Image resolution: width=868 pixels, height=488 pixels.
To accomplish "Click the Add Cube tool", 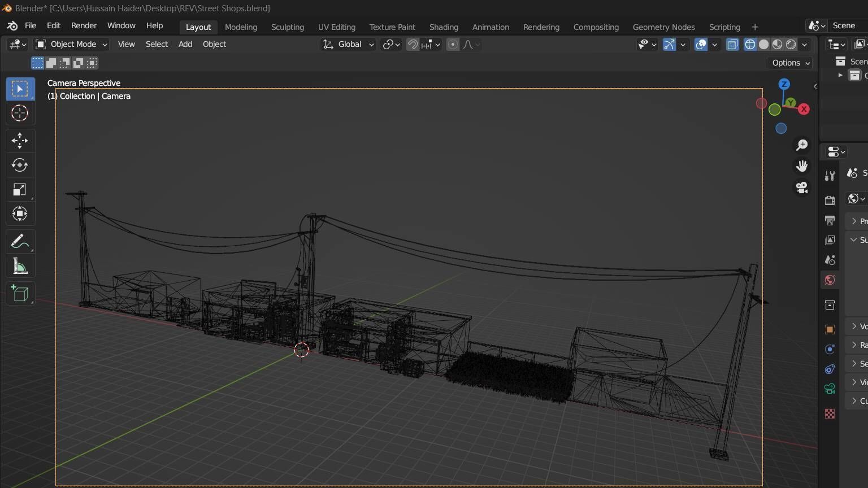I will (x=20, y=293).
